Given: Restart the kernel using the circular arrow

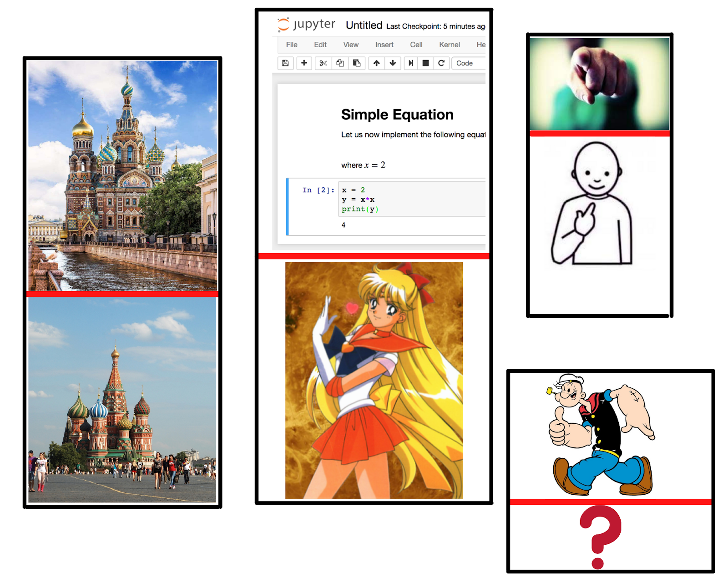Looking at the screenshot, I should (441, 63).
